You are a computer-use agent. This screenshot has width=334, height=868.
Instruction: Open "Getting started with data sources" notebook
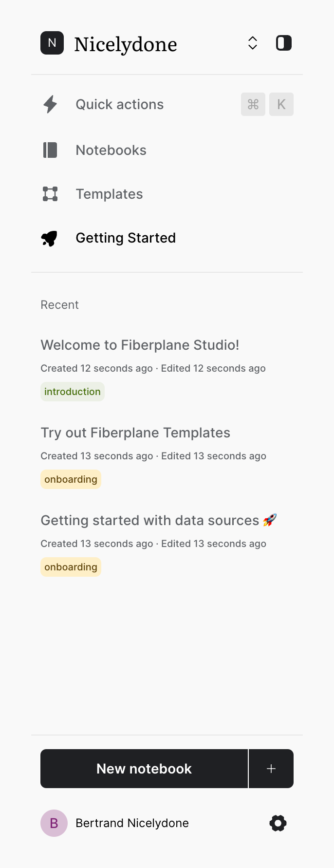pos(153,520)
